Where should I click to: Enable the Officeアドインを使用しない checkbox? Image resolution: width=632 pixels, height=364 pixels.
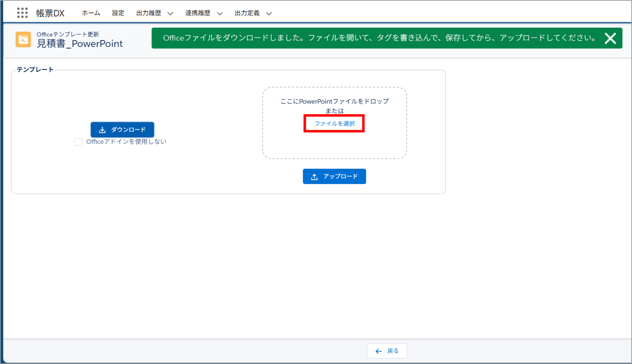[78, 142]
